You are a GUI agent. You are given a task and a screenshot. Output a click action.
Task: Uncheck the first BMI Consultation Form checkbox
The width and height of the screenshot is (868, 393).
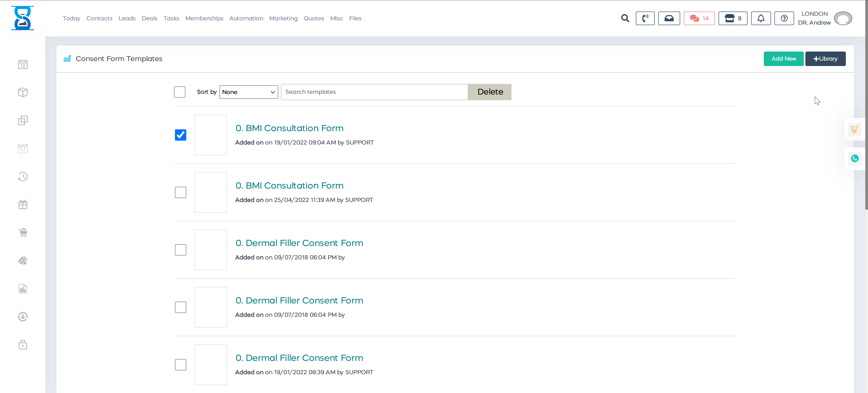180,135
